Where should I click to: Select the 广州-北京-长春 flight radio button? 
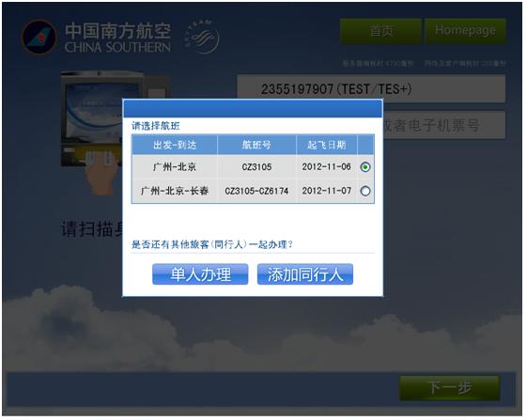(x=365, y=191)
